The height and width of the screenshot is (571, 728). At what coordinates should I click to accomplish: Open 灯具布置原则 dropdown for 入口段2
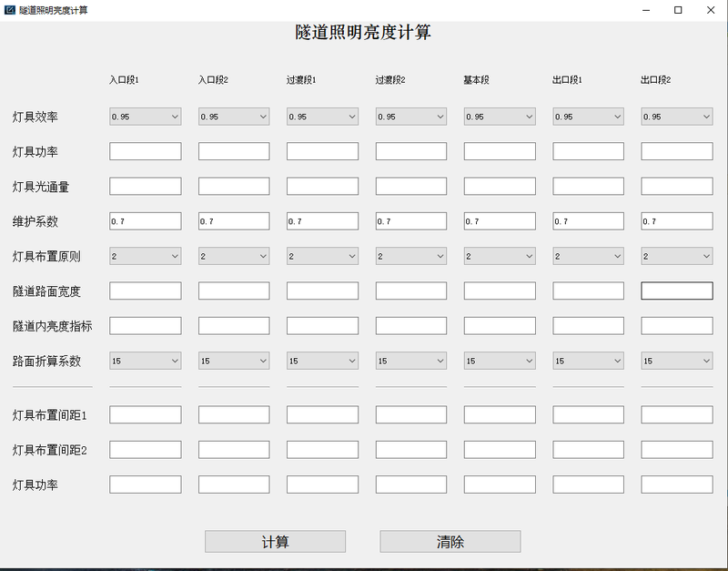[x=234, y=256]
